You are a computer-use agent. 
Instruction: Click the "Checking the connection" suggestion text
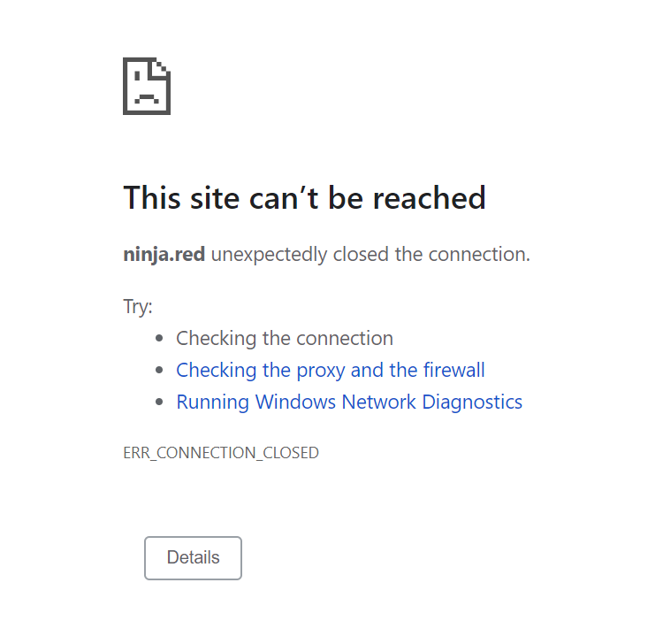pyautogui.click(x=284, y=338)
